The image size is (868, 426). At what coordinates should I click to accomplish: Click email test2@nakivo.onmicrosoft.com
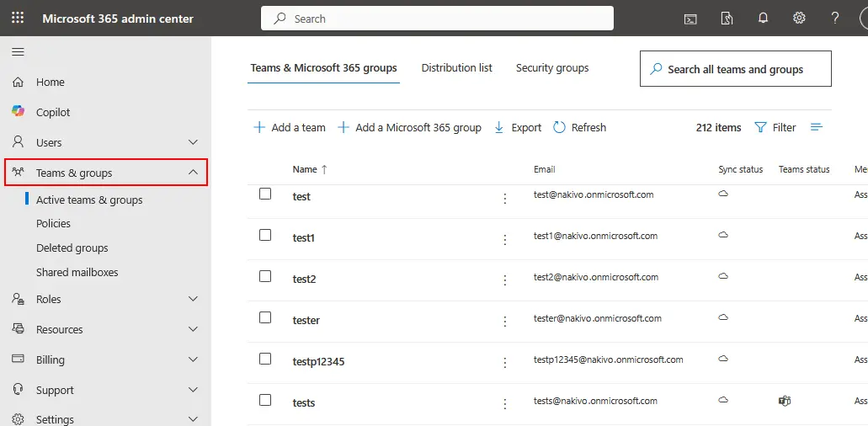pos(595,277)
